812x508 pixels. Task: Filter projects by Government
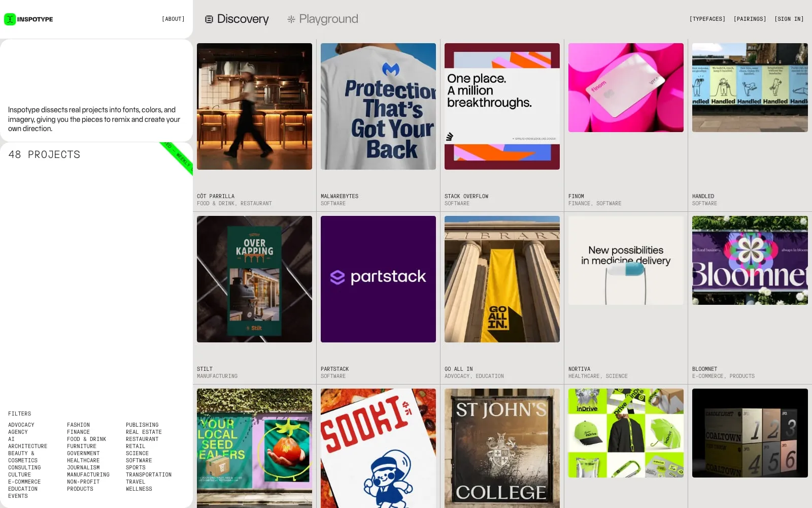click(83, 453)
